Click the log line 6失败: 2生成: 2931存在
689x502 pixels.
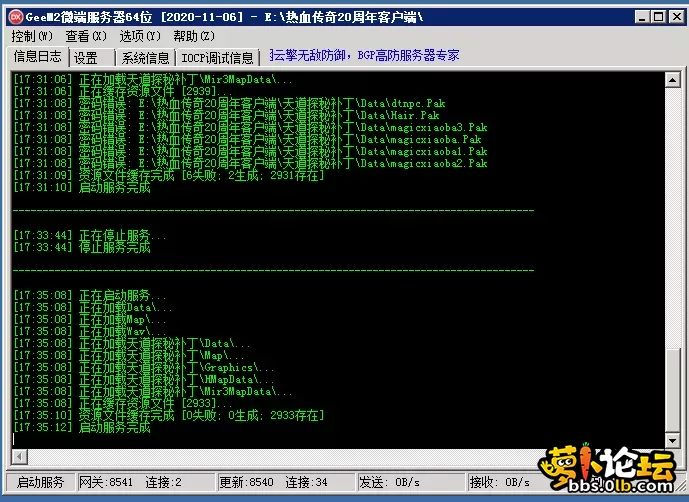[169, 175]
